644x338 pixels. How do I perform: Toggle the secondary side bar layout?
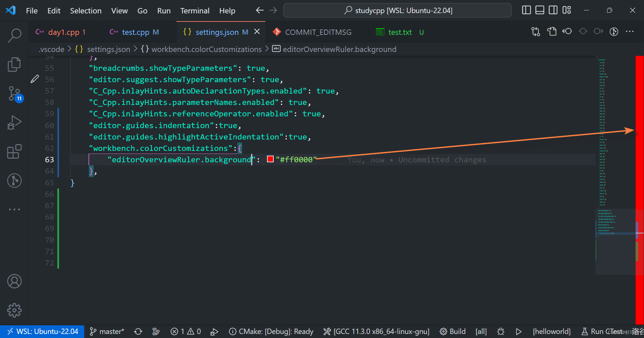[x=553, y=10]
